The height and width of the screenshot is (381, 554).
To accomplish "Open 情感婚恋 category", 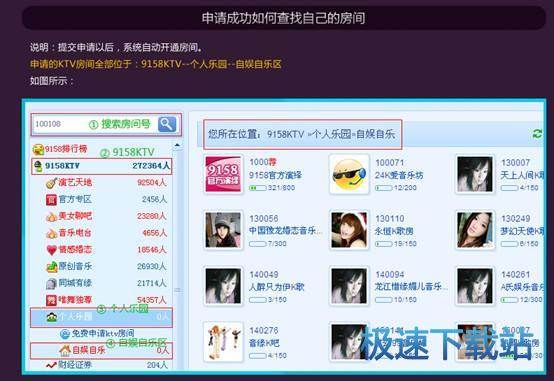I will [x=75, y=250].
